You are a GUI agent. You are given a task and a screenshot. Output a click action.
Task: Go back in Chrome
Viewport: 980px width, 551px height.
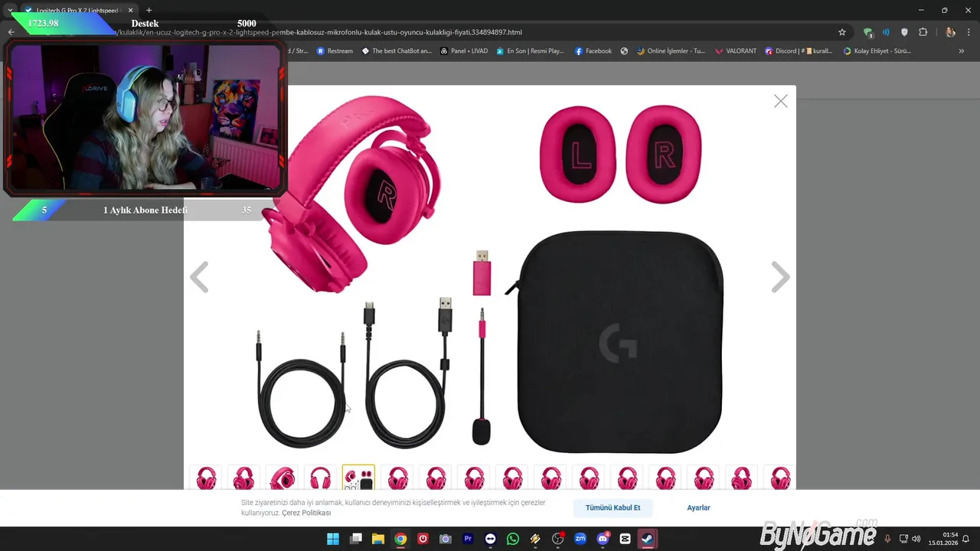pos(11,32)
